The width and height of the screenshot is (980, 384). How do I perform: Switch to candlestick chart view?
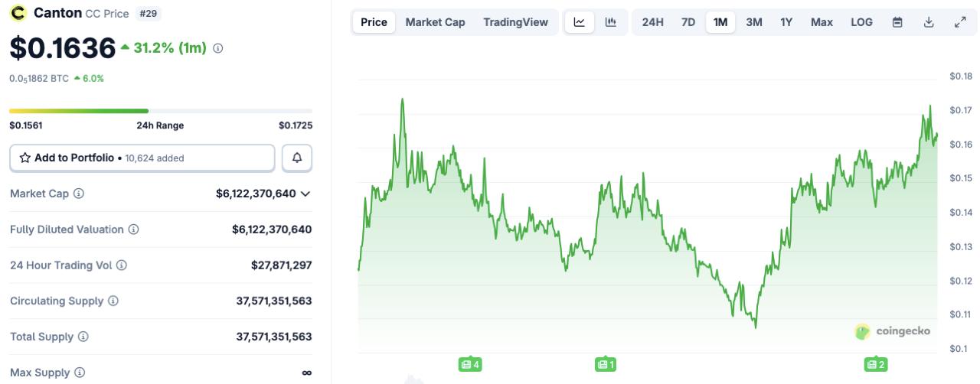[x=611, y=22]
